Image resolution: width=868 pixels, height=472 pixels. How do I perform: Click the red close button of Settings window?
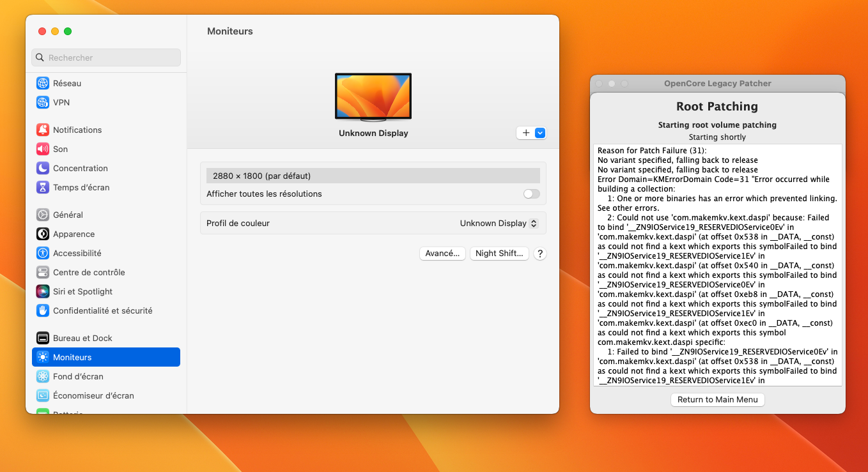[x=42, y=31]
